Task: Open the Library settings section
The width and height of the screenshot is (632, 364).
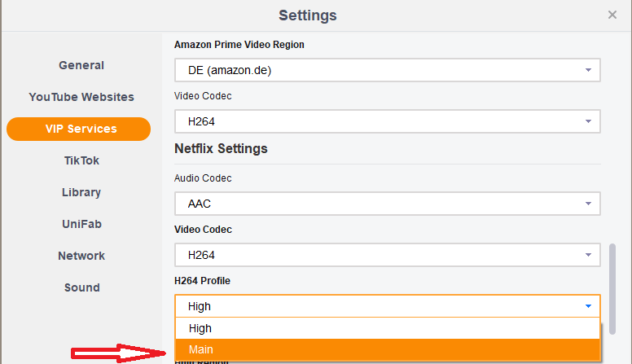Action: 81,192
